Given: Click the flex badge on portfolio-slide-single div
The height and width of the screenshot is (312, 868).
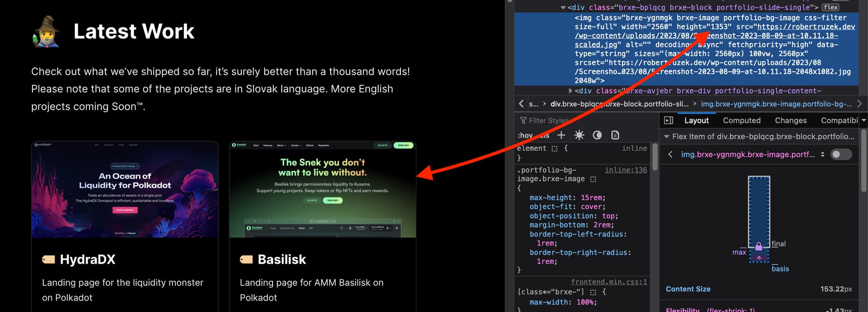Looking at the screenshot, I should tap(830, 7).
